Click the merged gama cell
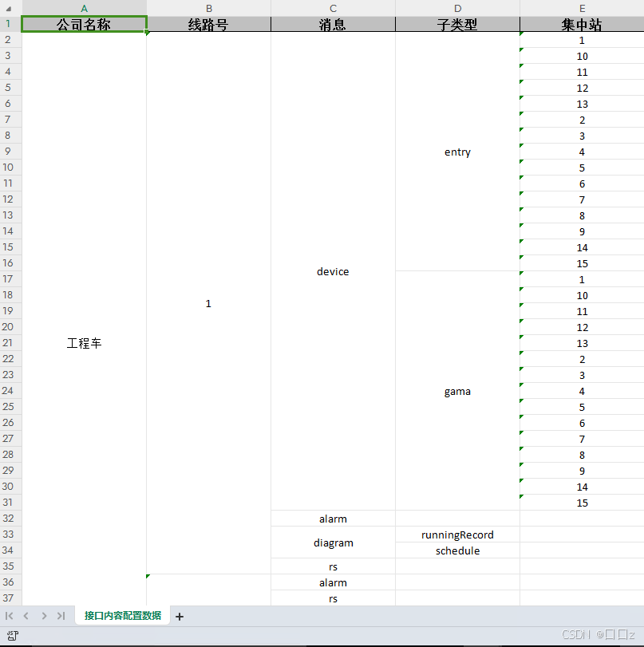 [x=457, y=391]
